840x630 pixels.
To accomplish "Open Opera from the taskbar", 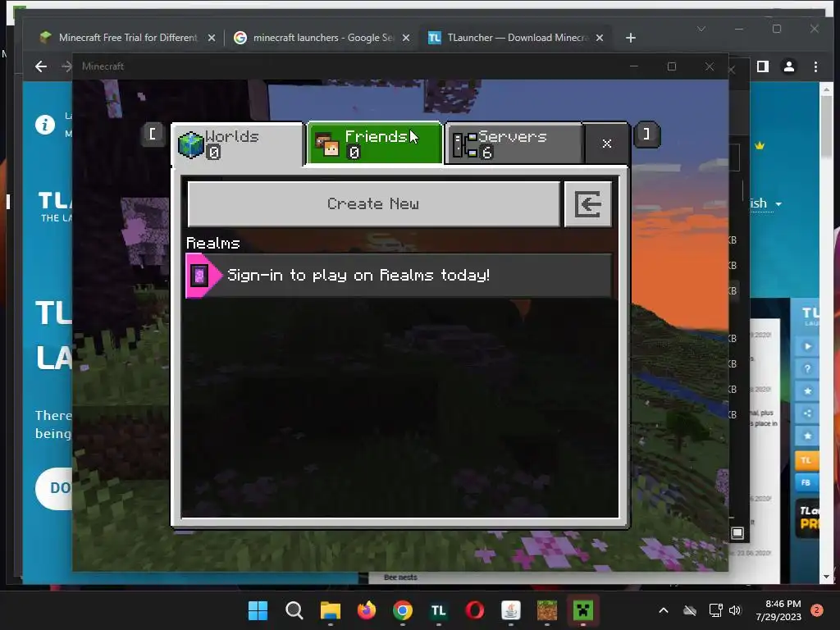I will tap(475, 610).
